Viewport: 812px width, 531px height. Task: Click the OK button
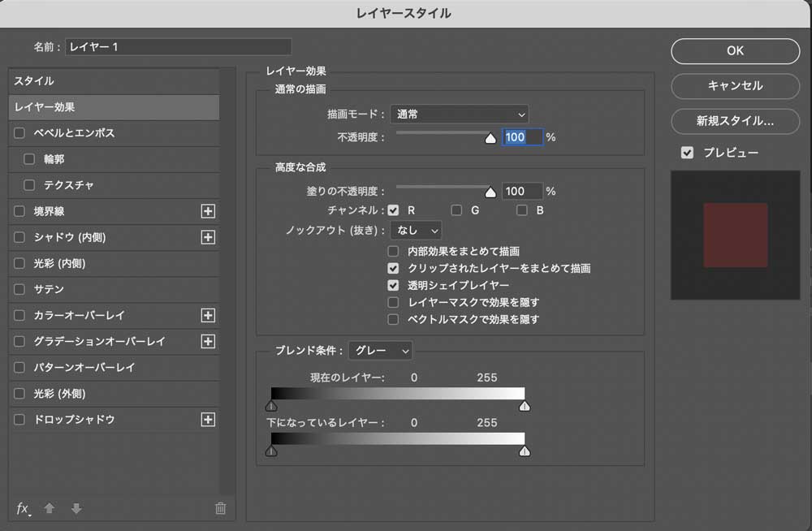tap(734, 50)
